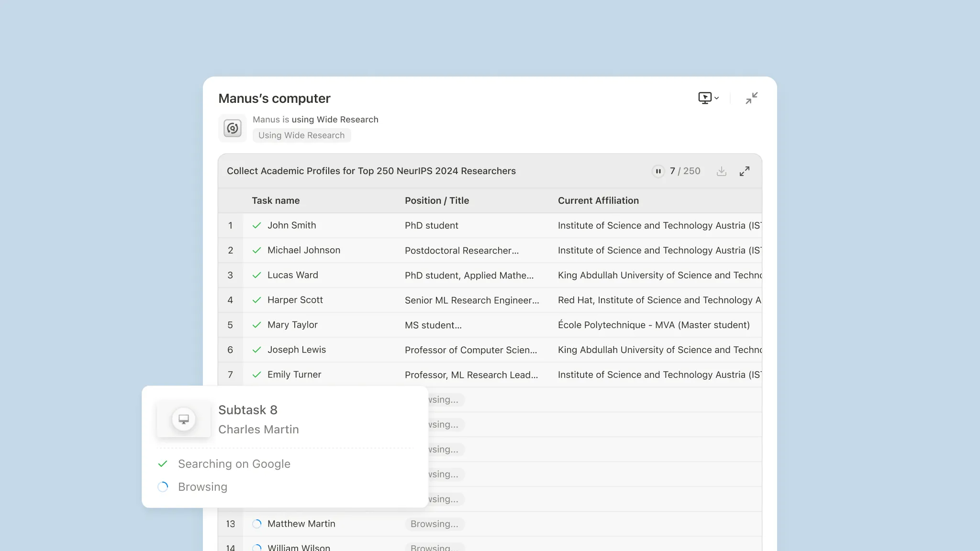Select the Task name column header
980x551 pixels.
click(x=276, y=200)
